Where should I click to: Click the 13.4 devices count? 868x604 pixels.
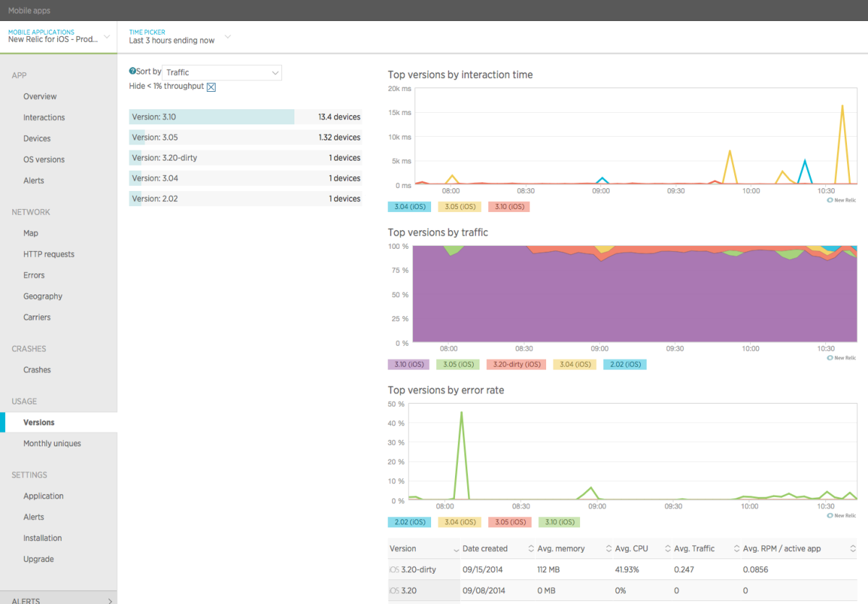tap(339, 117)
